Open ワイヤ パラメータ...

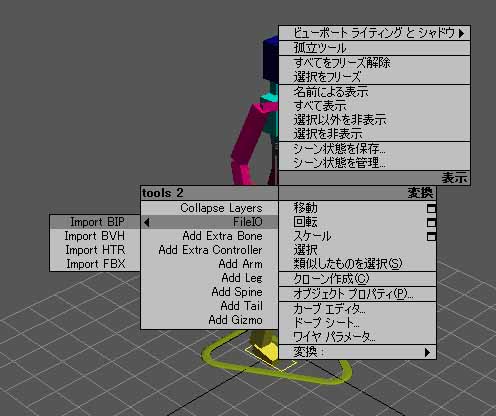coord(357,337)
